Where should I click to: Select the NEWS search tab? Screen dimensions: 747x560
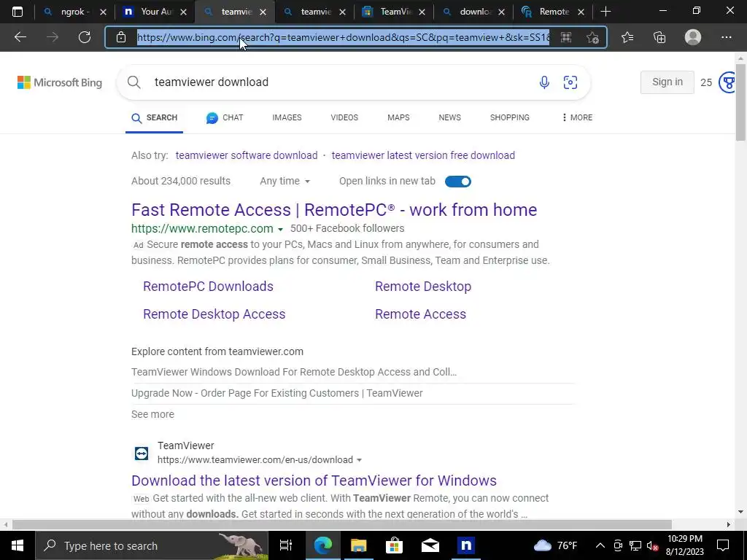click(449, 117)
